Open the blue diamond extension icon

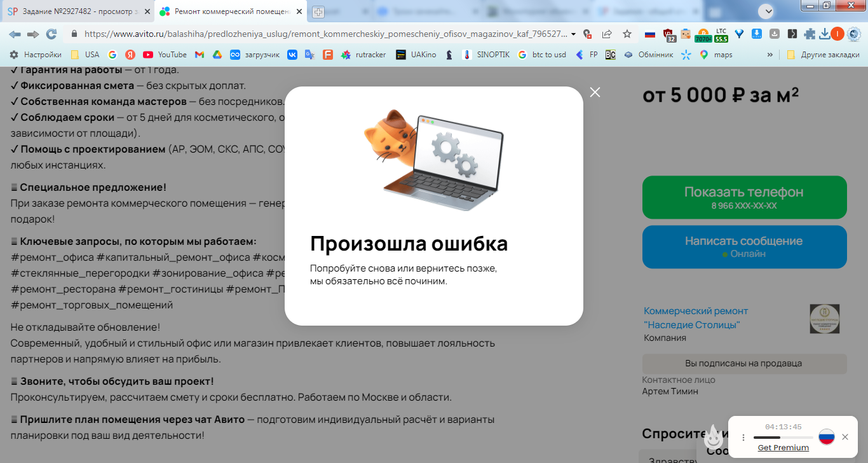pyautogui.click(x=739, y=34)
